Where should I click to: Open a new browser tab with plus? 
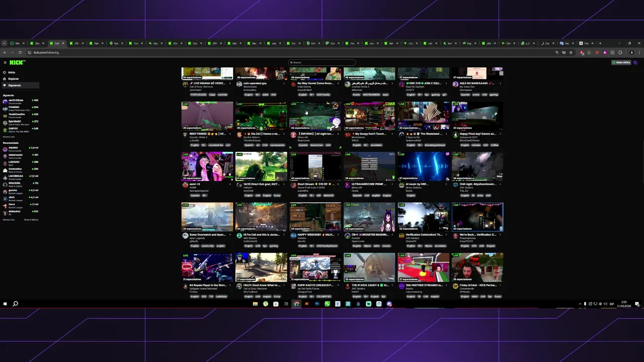[x=600, y=43]
